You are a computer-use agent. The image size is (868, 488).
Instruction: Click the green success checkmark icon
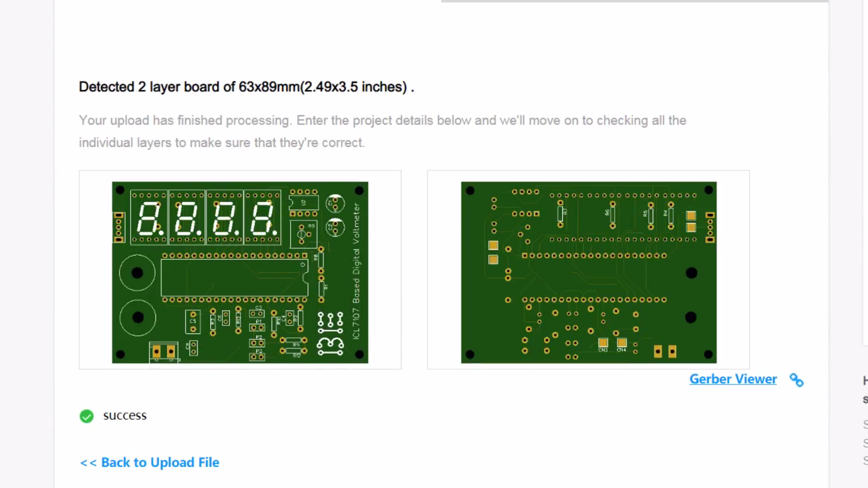coord(86,416)
